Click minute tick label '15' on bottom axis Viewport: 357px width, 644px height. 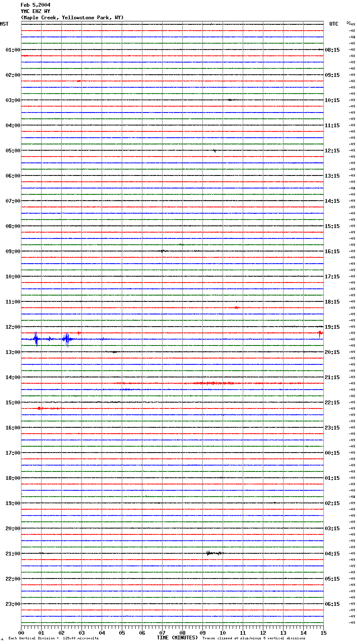(x=323, y=633)
